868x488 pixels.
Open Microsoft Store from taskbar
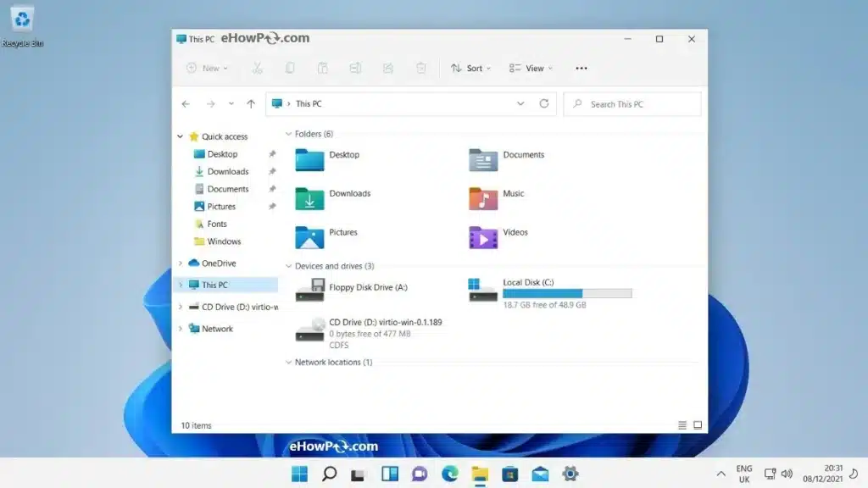(x=509, y=474)
